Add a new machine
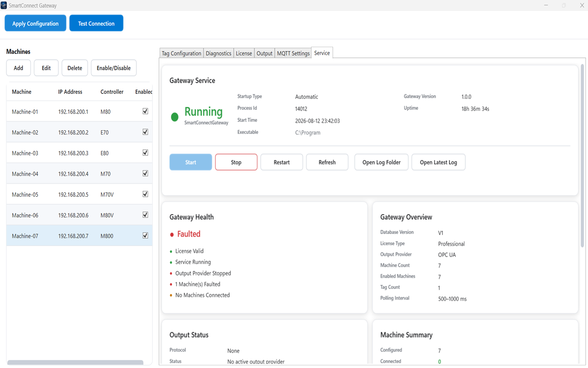 pyautogui.click(x=18, y=68)
